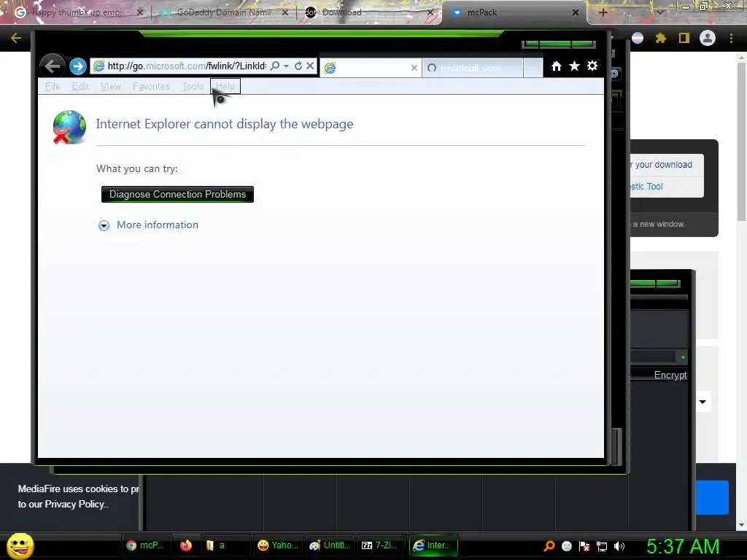Open the volume speaker tray icon
This screenshot has width=747, height=560.
point(619,546)
